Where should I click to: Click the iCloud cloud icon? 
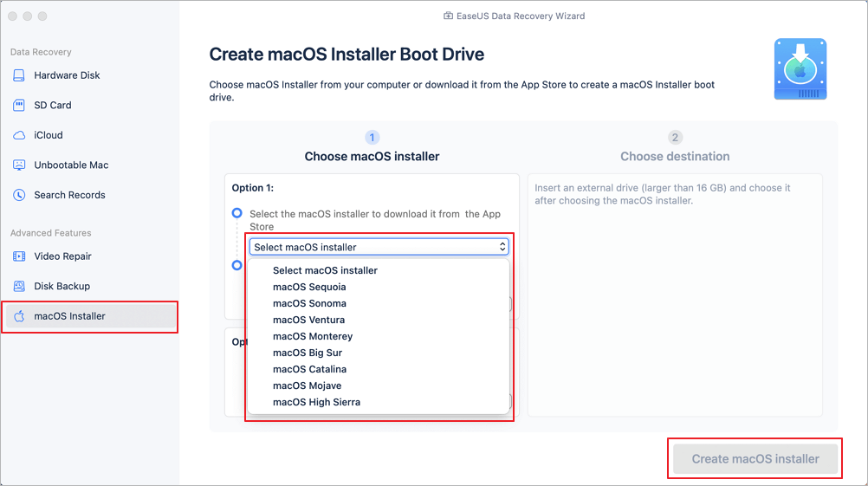pyautogui.click(x=19, y=135)
